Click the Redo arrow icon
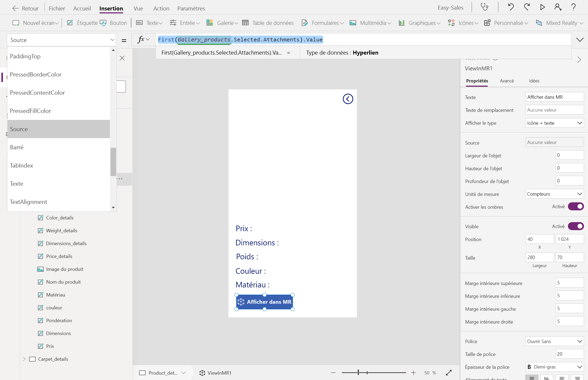The height and width of the screenshot is (380, 588). click(527, 7)
